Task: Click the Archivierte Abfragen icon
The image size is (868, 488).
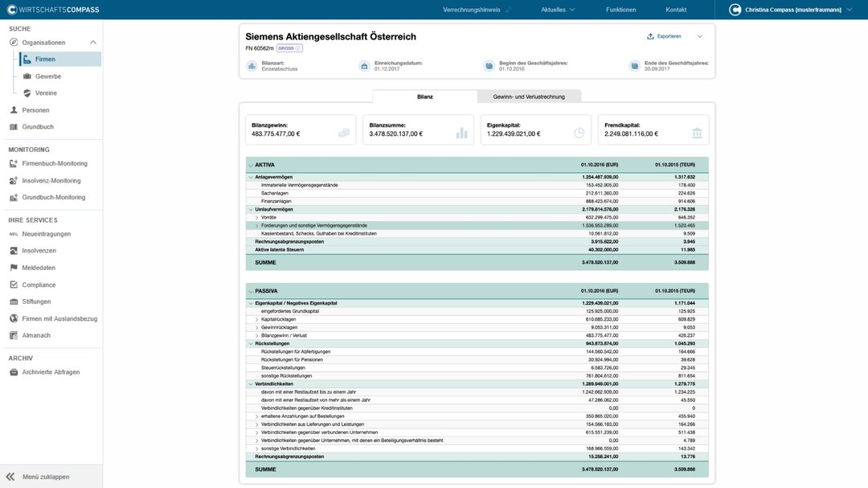Action: click(x=14, y=372)
